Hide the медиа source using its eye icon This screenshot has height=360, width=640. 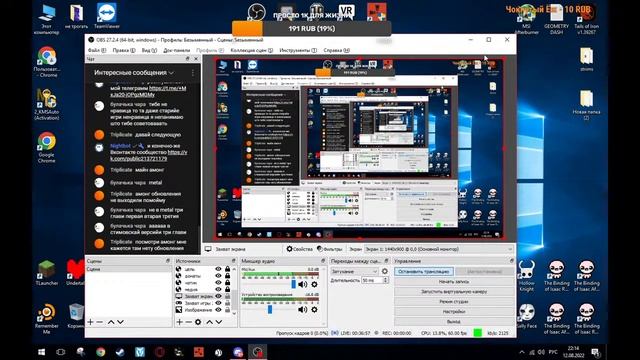218,289
